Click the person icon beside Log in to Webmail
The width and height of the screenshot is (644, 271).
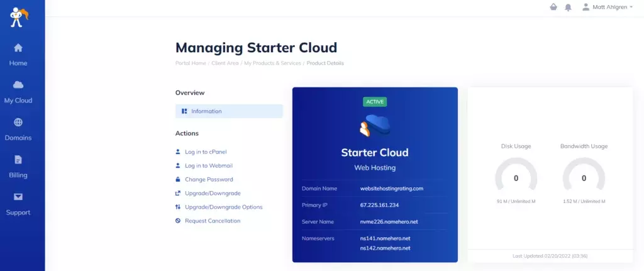pyautogui.click(x=178, y=165)
